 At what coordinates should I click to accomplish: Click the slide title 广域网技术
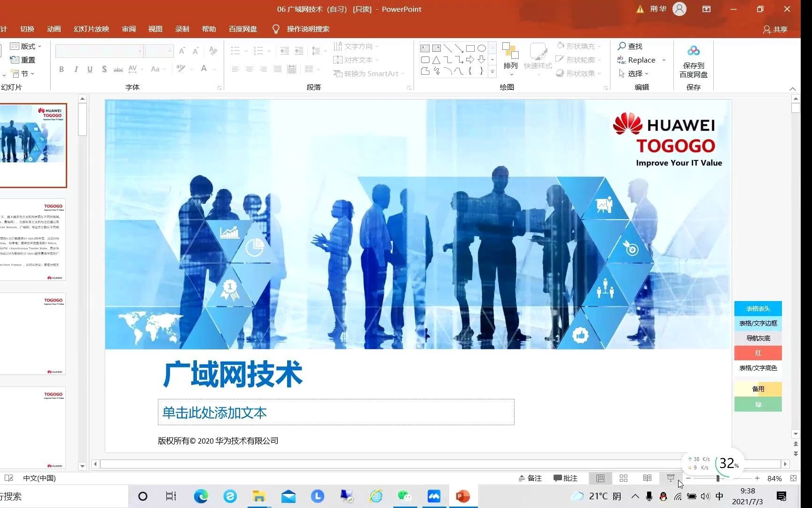[x=233, y=374]
